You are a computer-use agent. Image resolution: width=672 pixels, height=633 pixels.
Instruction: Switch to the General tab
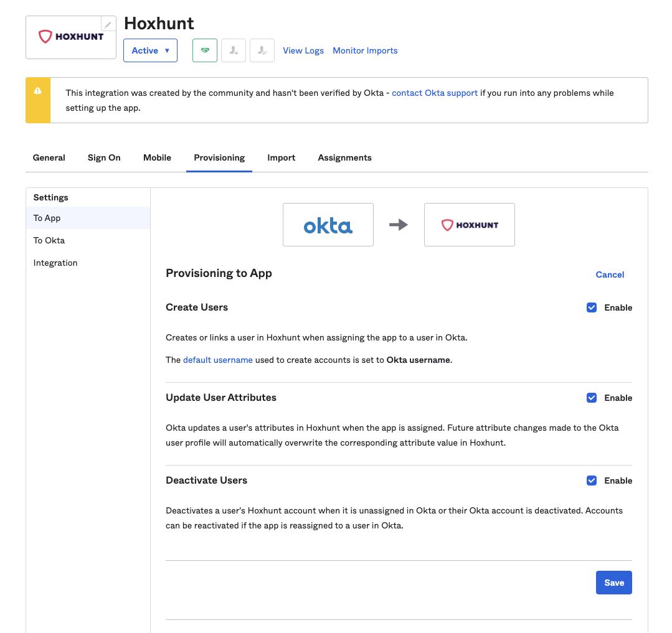49,157
